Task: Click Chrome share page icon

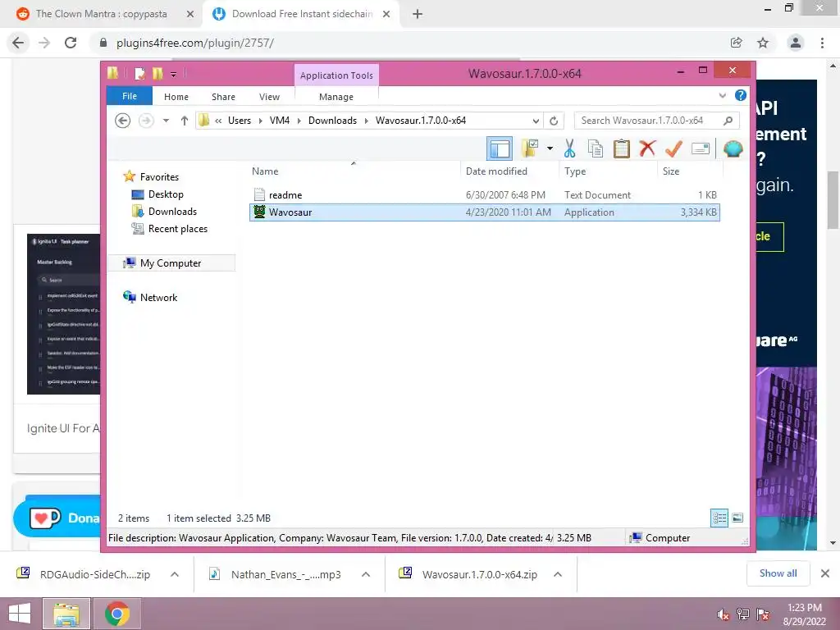Action: (737, 43)
